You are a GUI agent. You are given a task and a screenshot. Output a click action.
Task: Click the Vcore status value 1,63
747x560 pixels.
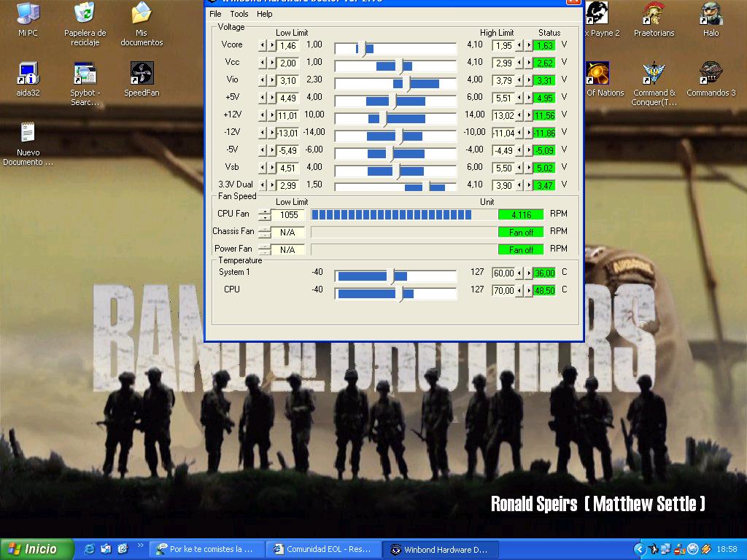point(544,46)
